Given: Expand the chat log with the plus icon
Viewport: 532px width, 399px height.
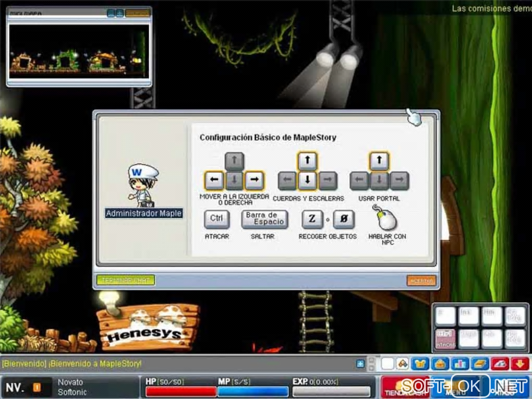Looking at the screenshot, I should coord(360,364).
